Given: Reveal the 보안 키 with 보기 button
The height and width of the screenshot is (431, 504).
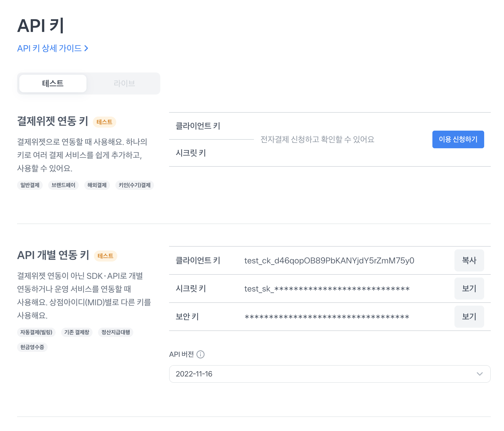Looking at the screenshot, I should (469, 317).
